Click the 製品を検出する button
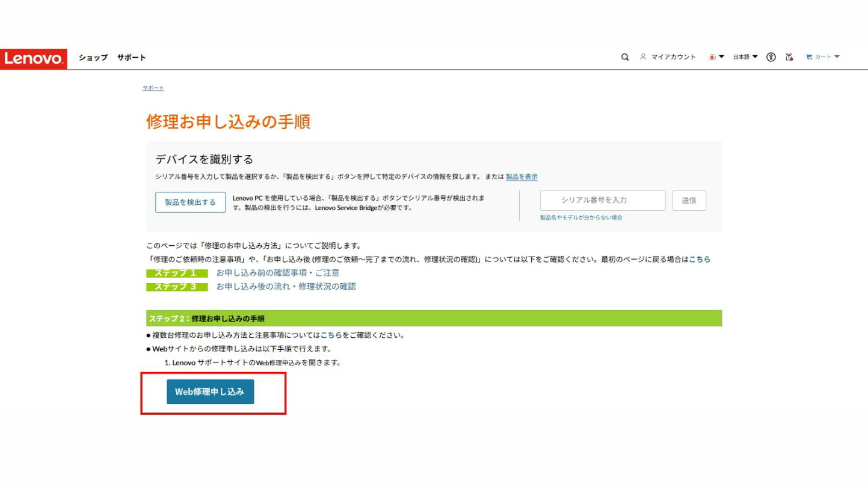Image resolution: width=868 pixels, height=488 pixels. click(x=190, y=203)
